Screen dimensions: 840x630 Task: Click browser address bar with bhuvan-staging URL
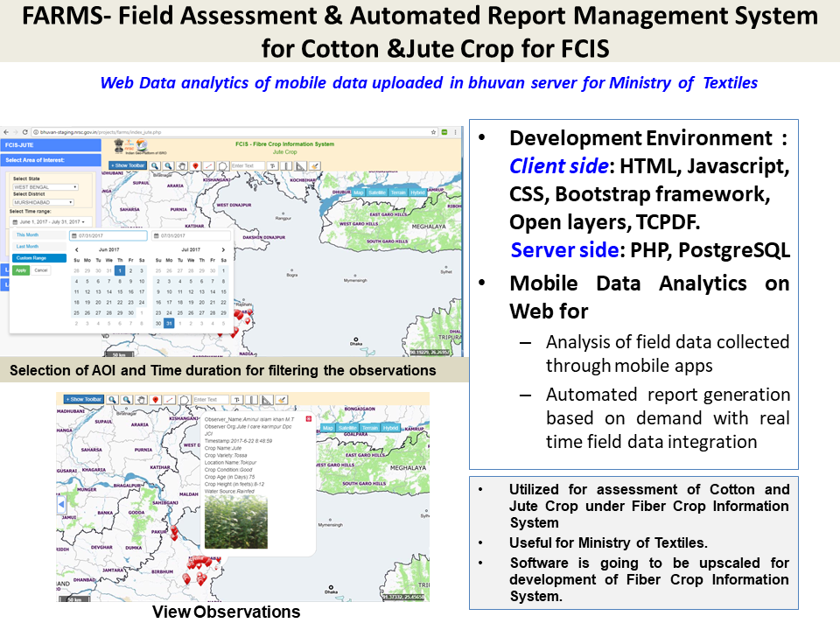click(234, 132)
